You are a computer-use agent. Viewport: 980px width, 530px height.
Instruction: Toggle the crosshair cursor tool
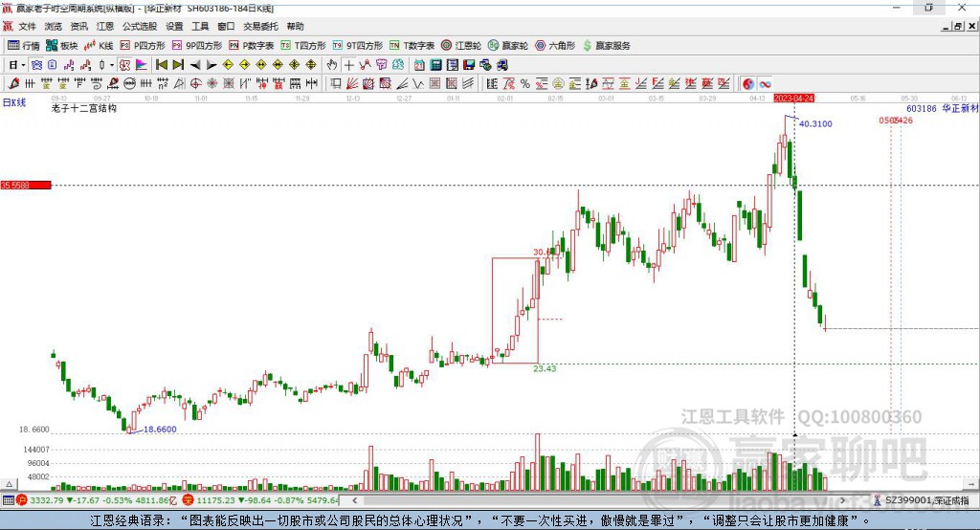pos(348,65)
